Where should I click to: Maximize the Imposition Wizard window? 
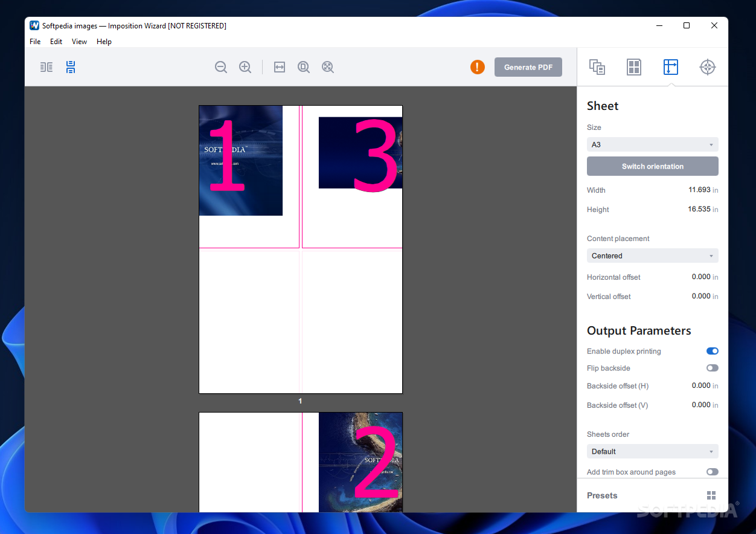tap(687, 25)
